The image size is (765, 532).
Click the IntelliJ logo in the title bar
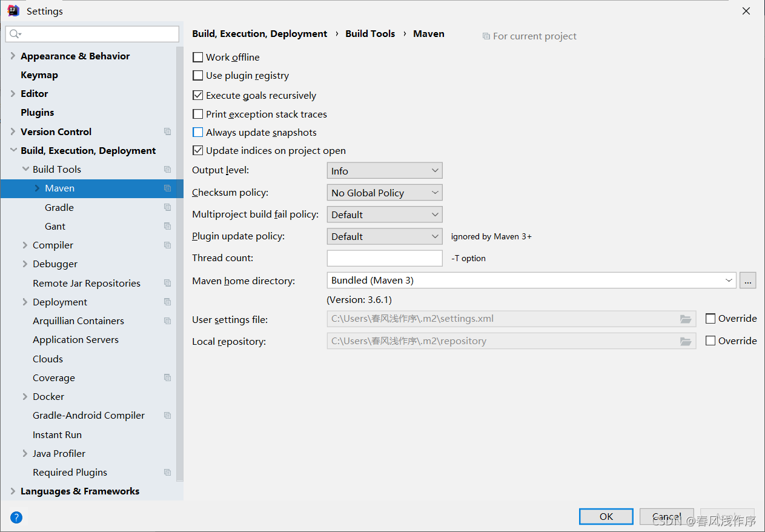(13, 11)
